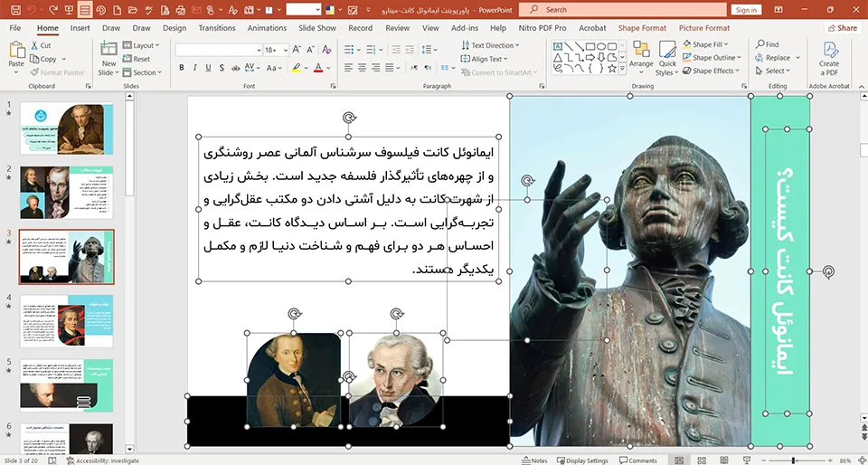Switch to the Design tab
Screen dimensions: 868x465
175,28
